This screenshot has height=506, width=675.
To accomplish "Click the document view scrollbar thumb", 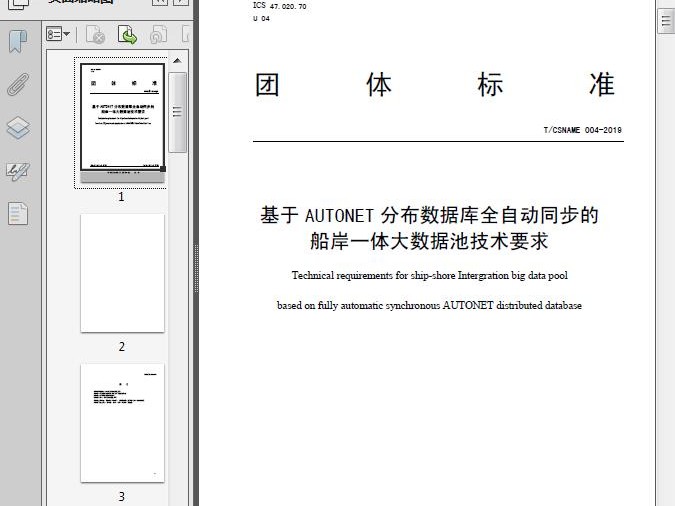I will [x=666, y=21].
